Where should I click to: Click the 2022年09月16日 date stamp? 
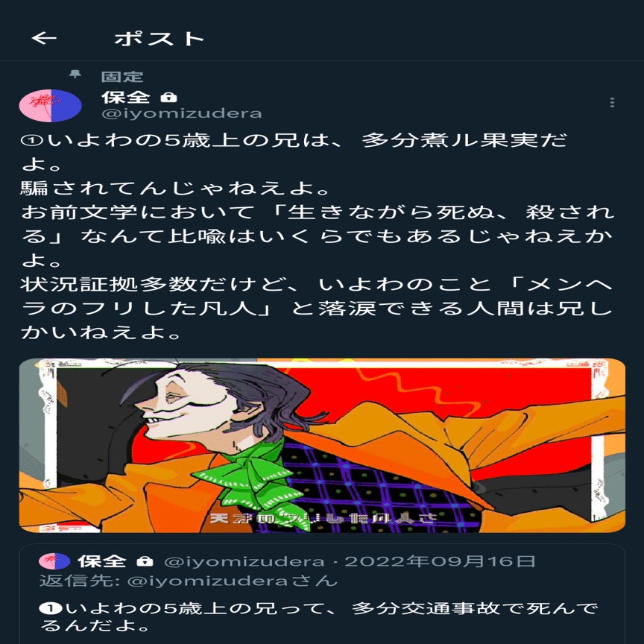(x=440, y=561)
